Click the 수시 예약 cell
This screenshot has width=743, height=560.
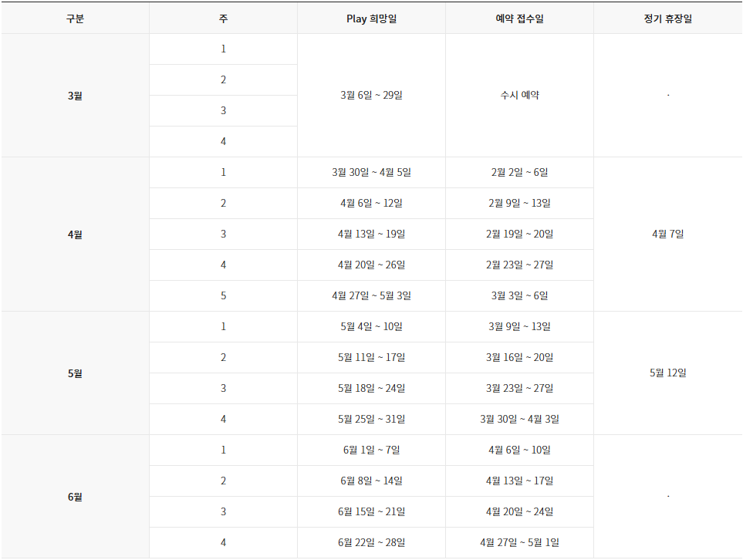(x=519, y=96)
